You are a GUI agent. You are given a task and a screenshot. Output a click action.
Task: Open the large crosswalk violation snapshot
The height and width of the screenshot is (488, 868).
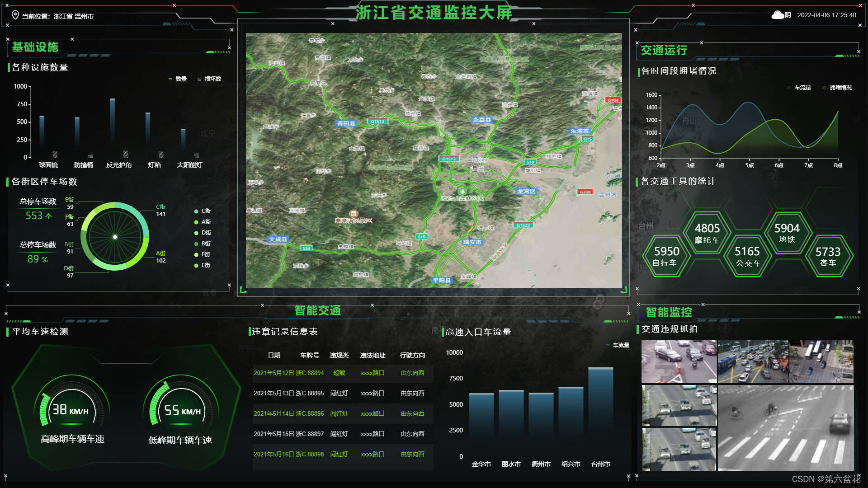[x=785, y=428]
